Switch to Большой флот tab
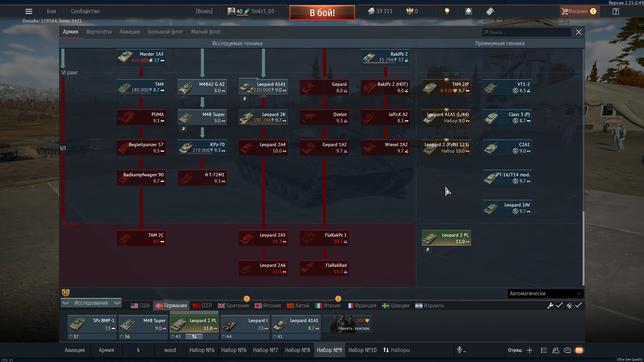Screen dimensions: 644x362 (165, 32)
